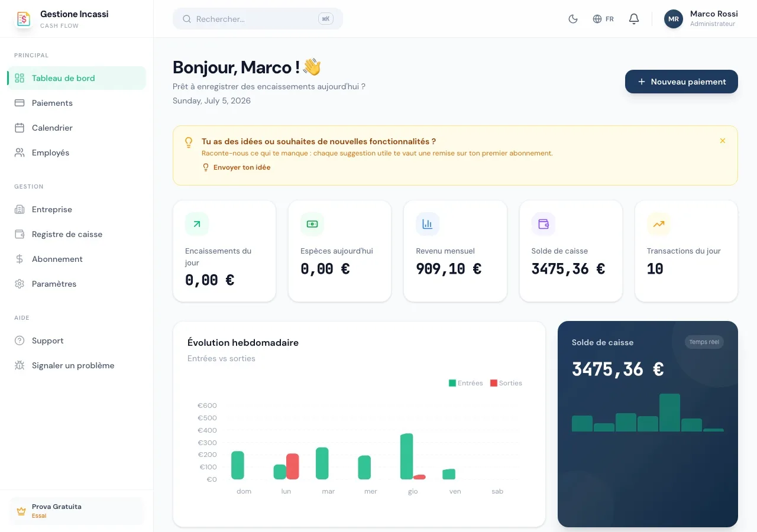
Task: Click the Transactions du jour value 10
Action: coord(655,269)
